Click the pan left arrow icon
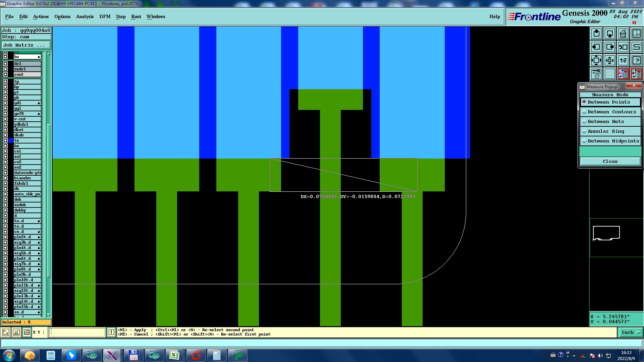 click(x=596, y=47)
